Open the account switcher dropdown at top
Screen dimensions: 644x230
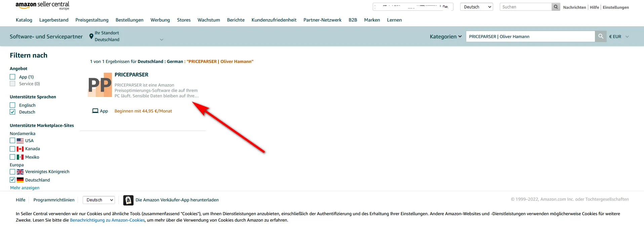[x=413, y=7]
